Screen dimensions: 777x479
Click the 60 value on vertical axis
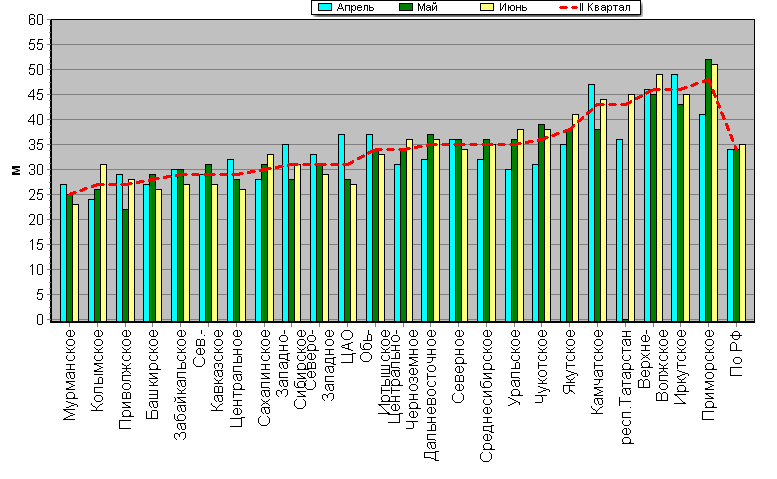coord(36,20)
